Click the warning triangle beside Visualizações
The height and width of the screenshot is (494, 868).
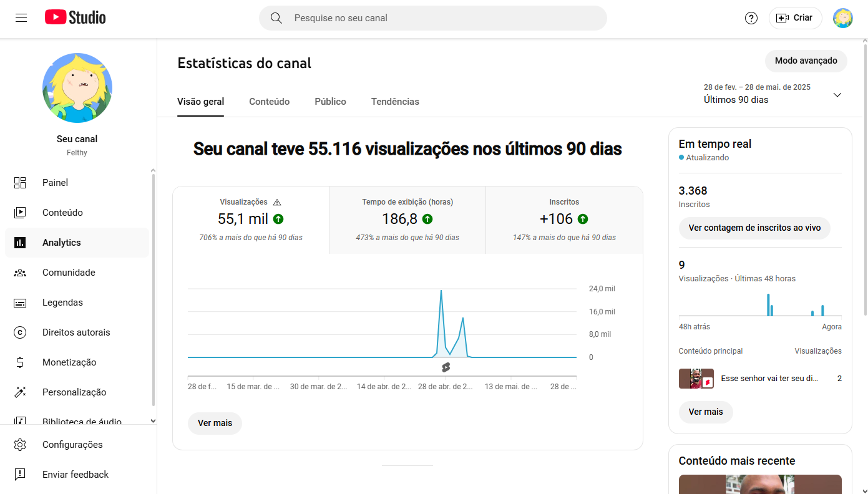click(277, 202)
